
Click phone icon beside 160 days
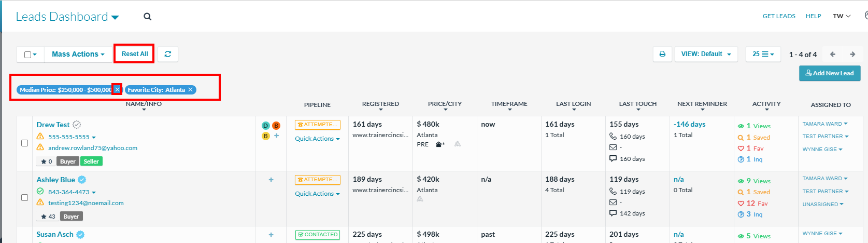click(x=613, y=136)
